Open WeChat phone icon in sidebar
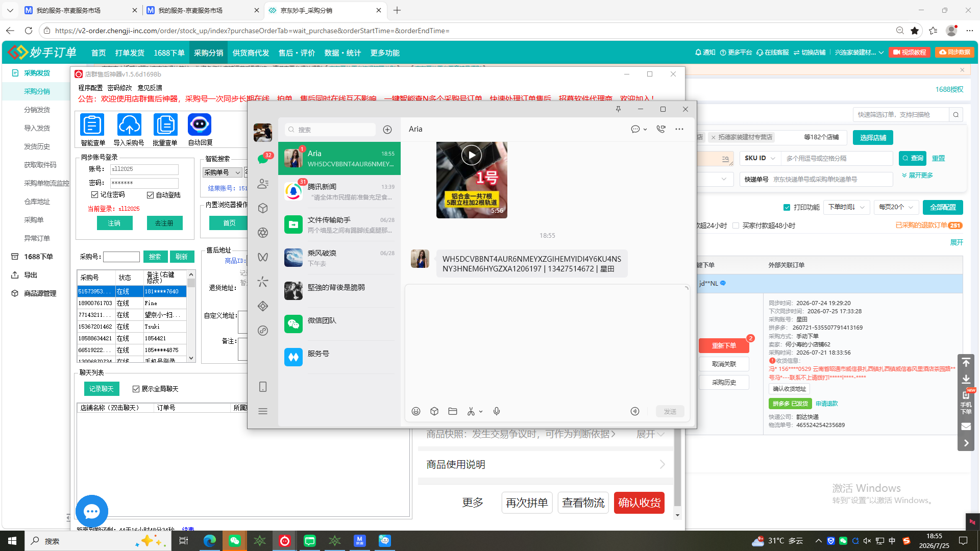980x551 pixels. point(263,387)
